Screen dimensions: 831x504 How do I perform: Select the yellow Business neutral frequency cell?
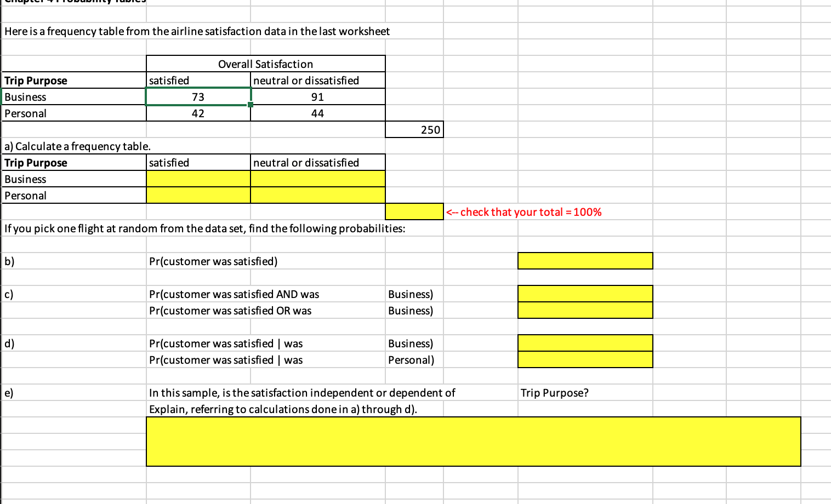pyautogui.click(x=317, y=179)
